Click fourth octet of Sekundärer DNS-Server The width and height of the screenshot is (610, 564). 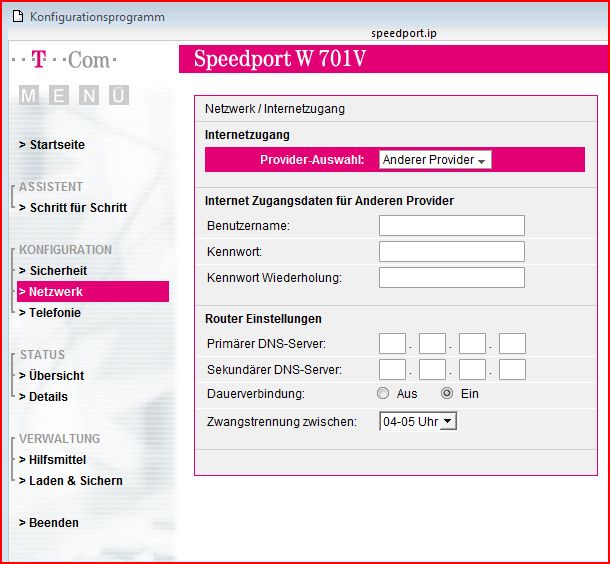pos(512,370)
